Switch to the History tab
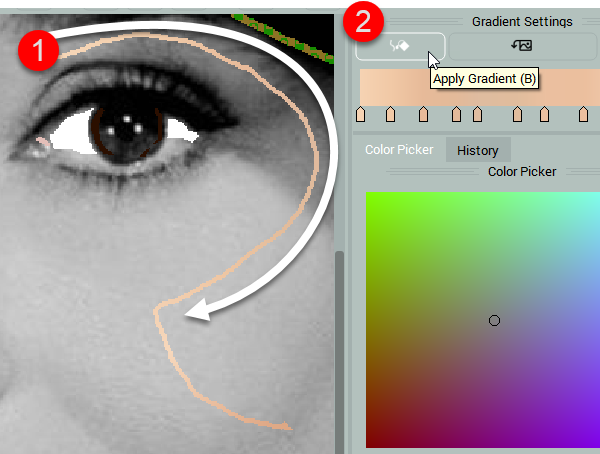Viewport: 600px width, 454px height. pos(478,150)
